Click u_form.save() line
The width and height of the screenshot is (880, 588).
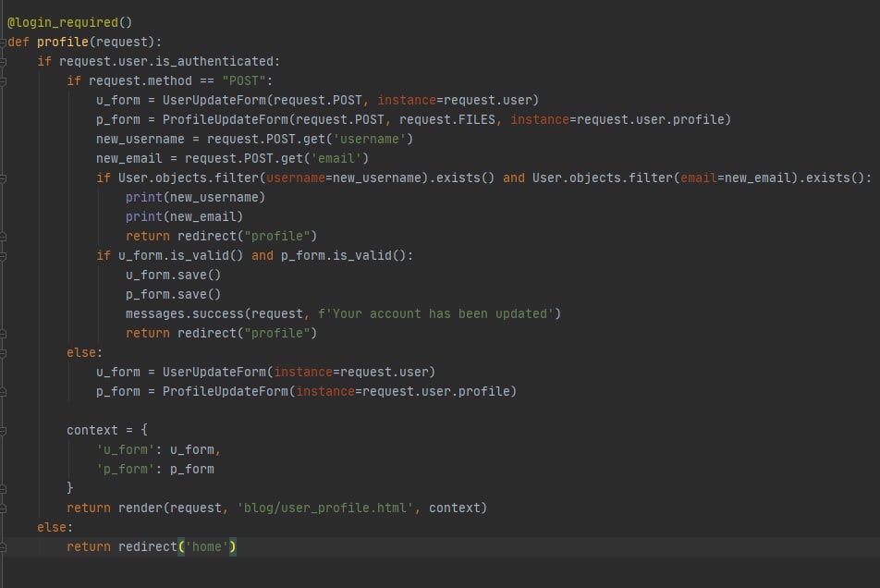174,275
